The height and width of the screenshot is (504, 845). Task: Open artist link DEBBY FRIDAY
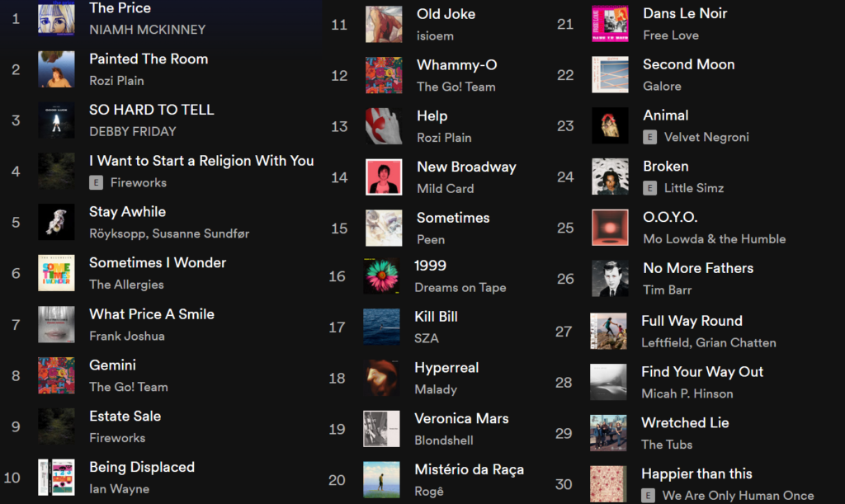pyautogui.click(x=133, y=131)
